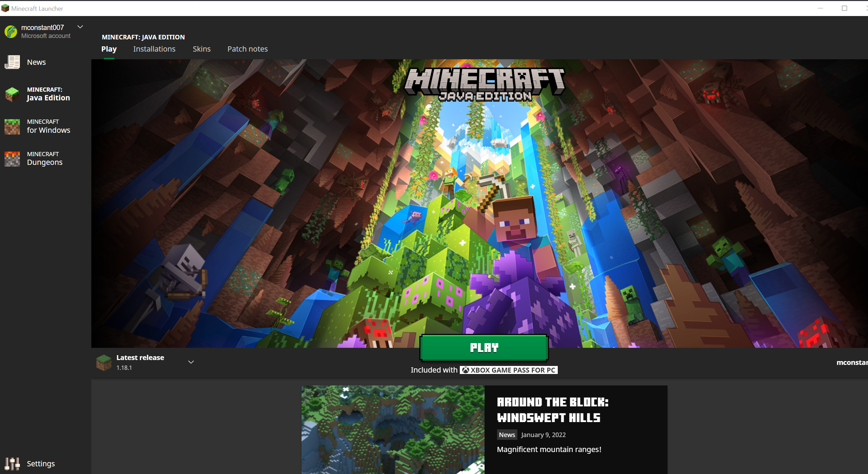Click the Minecraft Launcher title bar icon
Image resolution: width=868 pixels, height=474 pixels.
pos(5,8)
